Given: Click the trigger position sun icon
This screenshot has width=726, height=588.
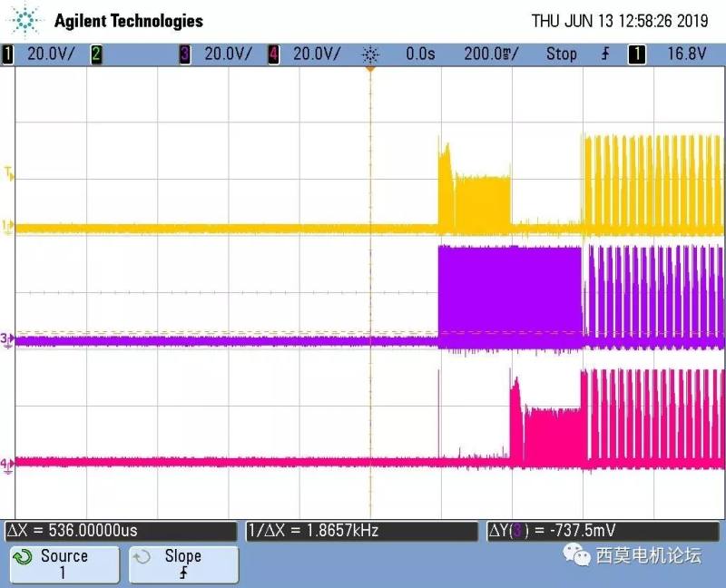Looking at the screenshot, I should (x=369, y=54).
